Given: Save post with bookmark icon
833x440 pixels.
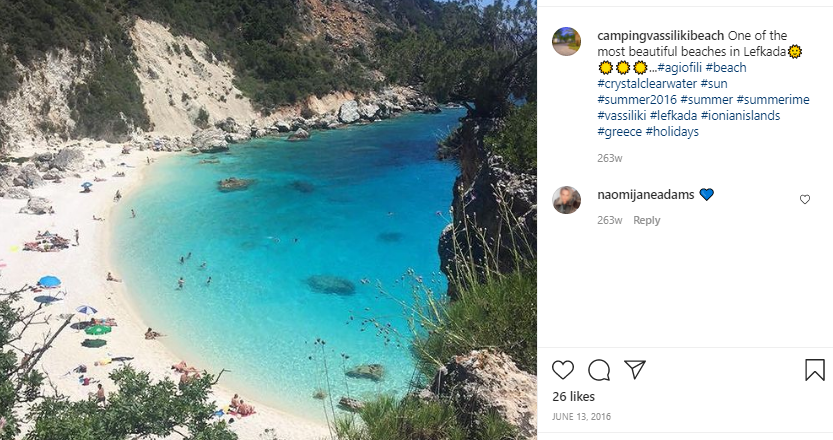Looking at the screenshot, I should [x=815, y=370].
